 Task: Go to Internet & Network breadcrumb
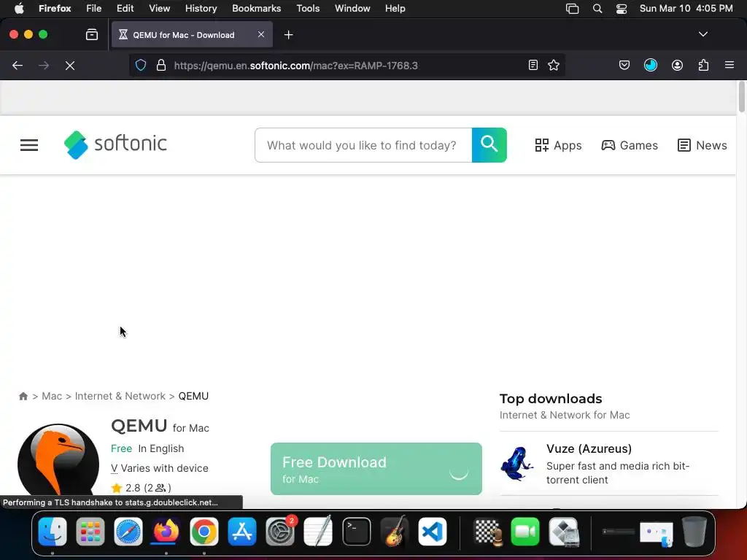coord(120,396)
